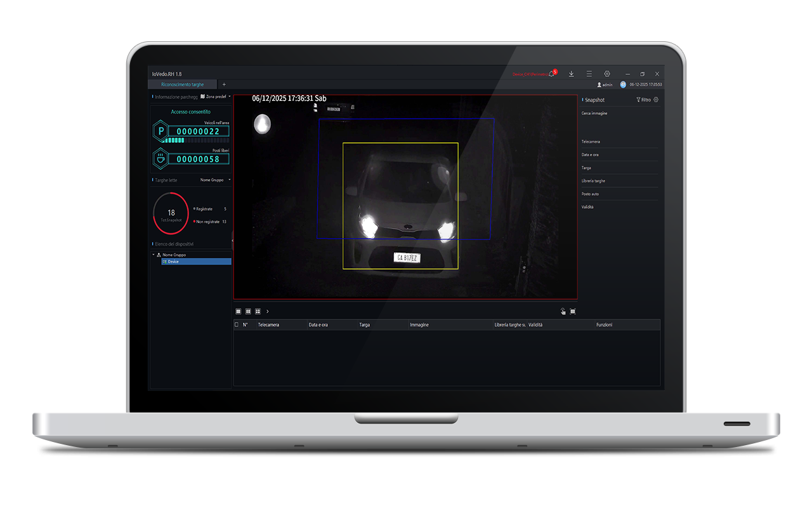Collapse the Nome Gruppo device tree
This screenshot has height=508, width=812.
click(x=153, y=254)
